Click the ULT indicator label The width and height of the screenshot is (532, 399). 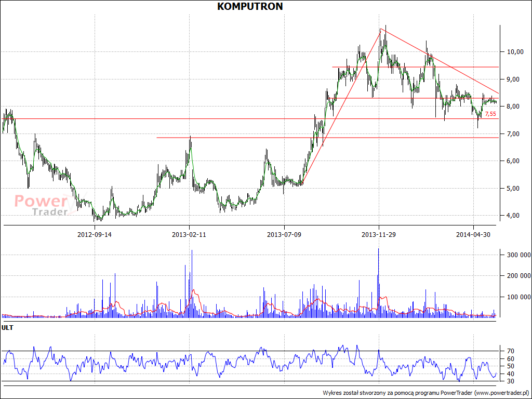coord(7,328)
